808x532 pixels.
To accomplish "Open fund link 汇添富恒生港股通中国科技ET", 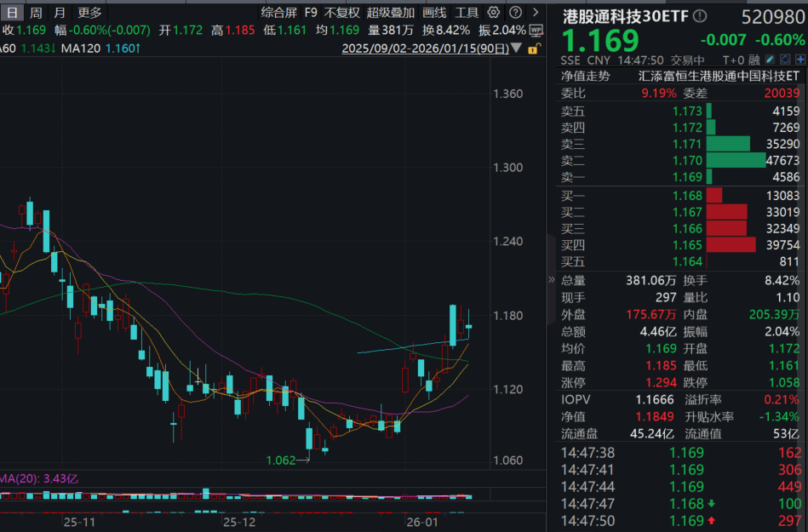I will click(719, 77).
